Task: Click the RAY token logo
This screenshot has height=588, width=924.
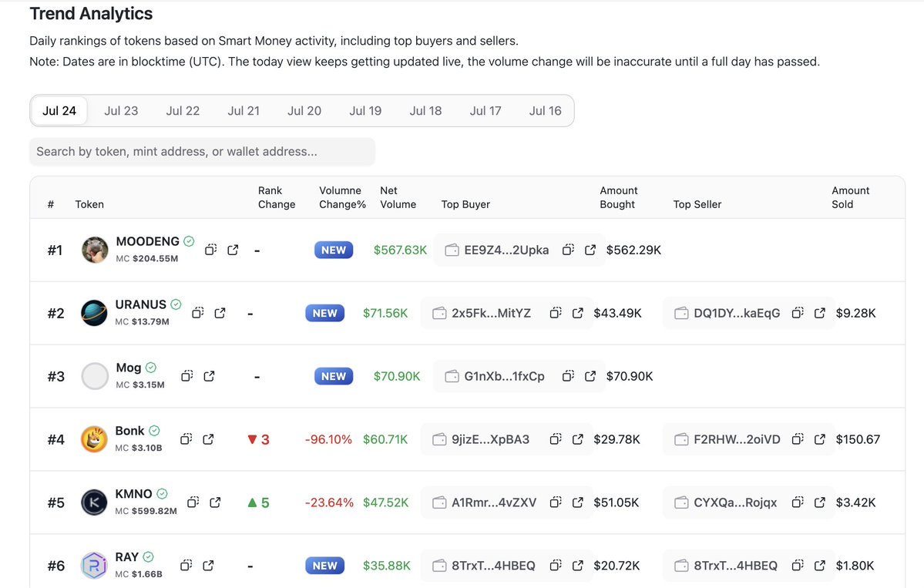Action: pos(94,565)
